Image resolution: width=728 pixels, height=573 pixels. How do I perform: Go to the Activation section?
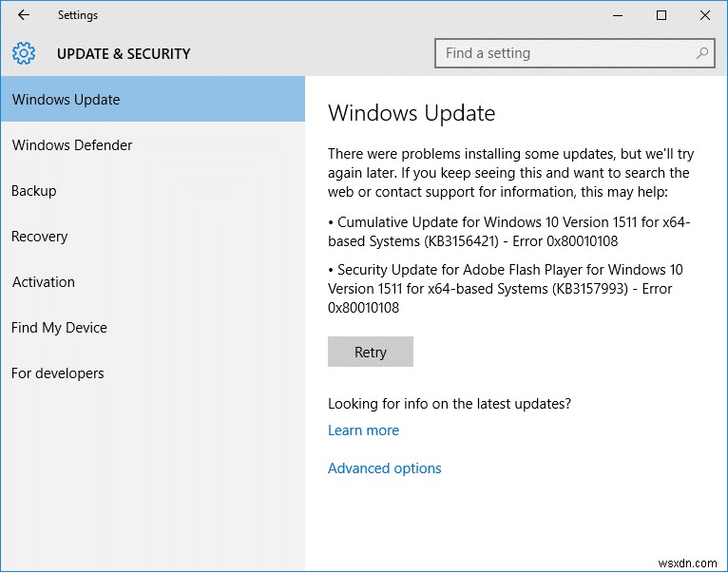pyautogui.click(x=44, y=282)
